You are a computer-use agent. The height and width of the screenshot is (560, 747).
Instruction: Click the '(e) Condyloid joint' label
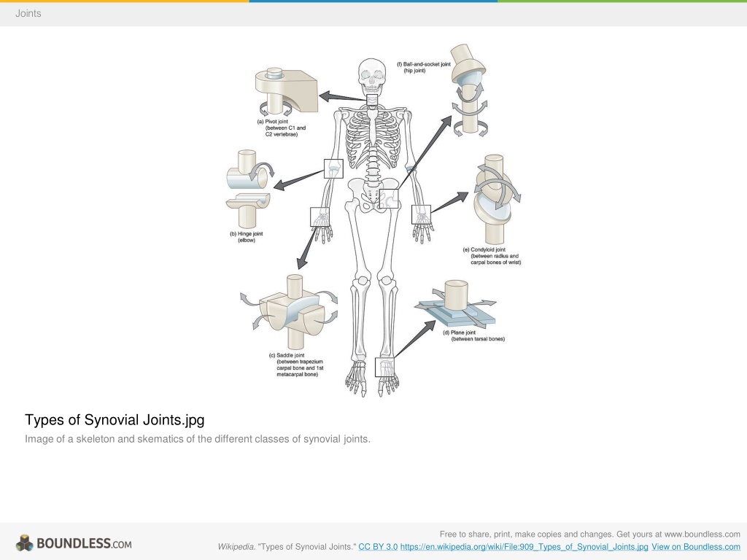click(492, 256)
